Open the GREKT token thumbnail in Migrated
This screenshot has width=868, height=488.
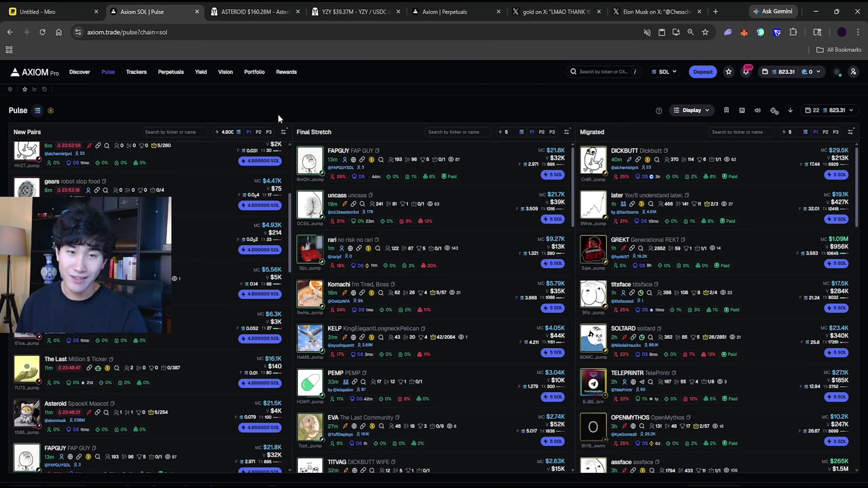click(593, 249)
